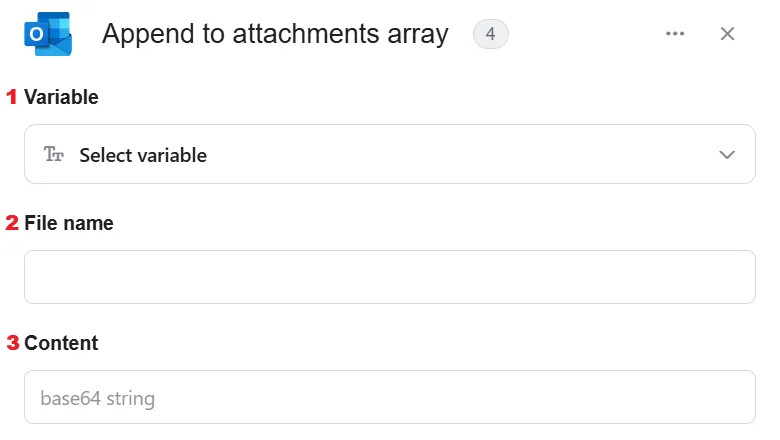The height and width of the screenshot is (440, 780).
Task: Close the Append to attachments array panel
Action: pyautogui.click(x=727, y=34)
